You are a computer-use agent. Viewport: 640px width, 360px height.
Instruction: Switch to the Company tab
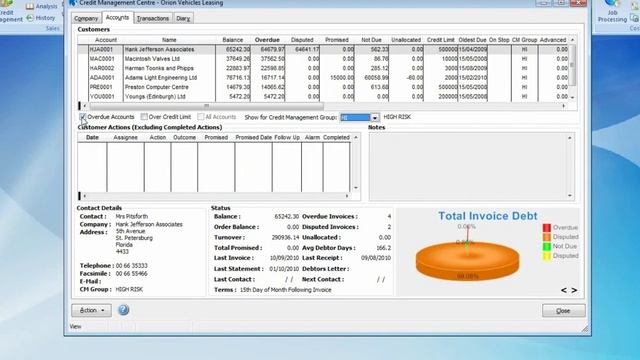point(86,18)
